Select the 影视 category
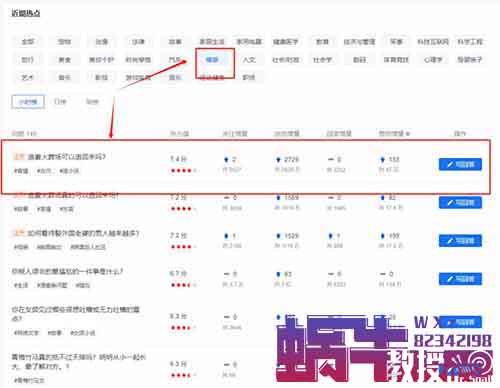 point(101,77)
